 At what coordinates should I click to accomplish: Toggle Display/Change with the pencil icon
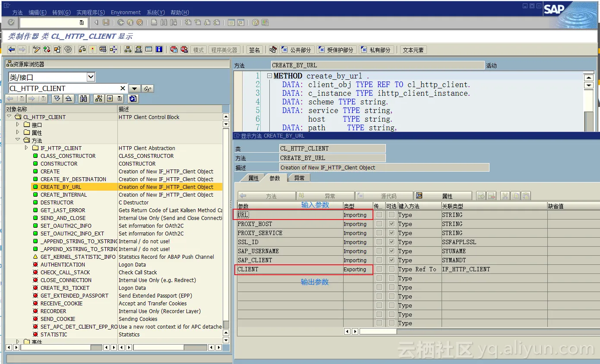[37, 50]
